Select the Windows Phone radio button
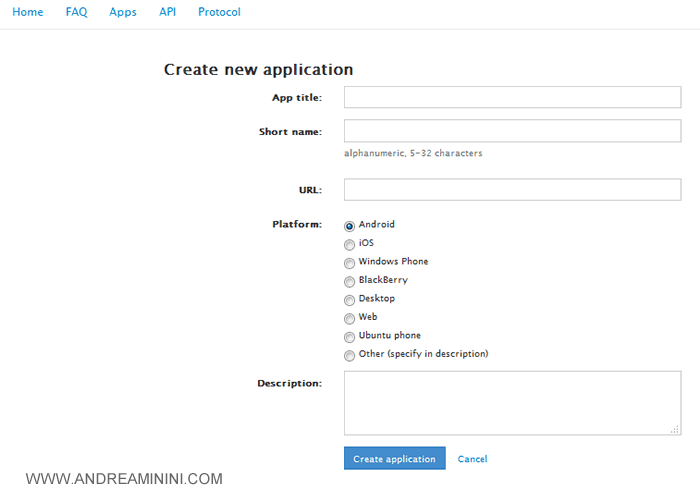The width and height of the screenshot is (700, 490). pyautogui.click(x=349, y=263)
